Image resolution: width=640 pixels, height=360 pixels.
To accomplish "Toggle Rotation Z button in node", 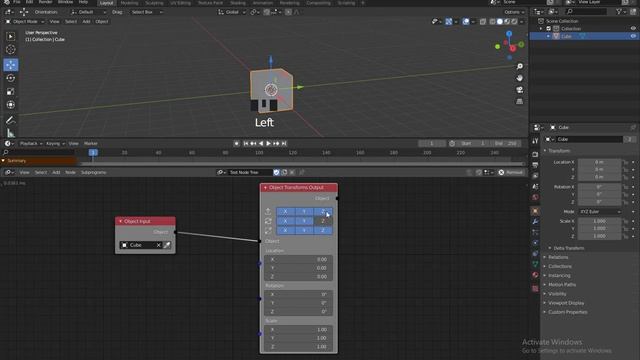I will pos(323,221).
